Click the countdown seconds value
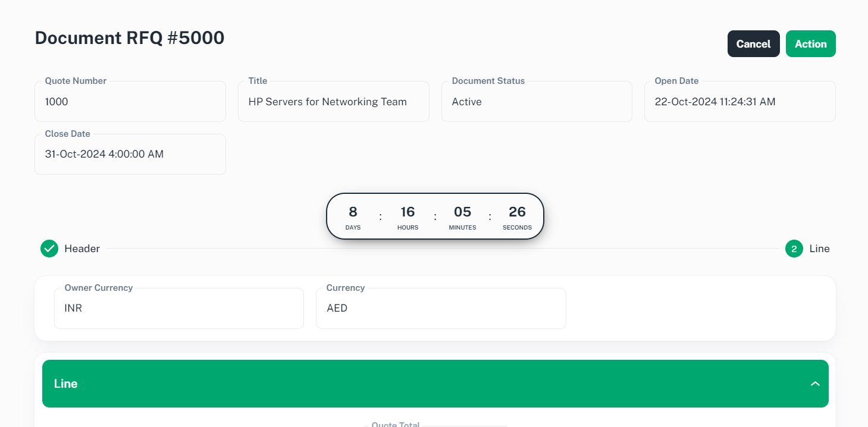Image resolution: width=868 pixels, height=427 pixels. [517, 212]
